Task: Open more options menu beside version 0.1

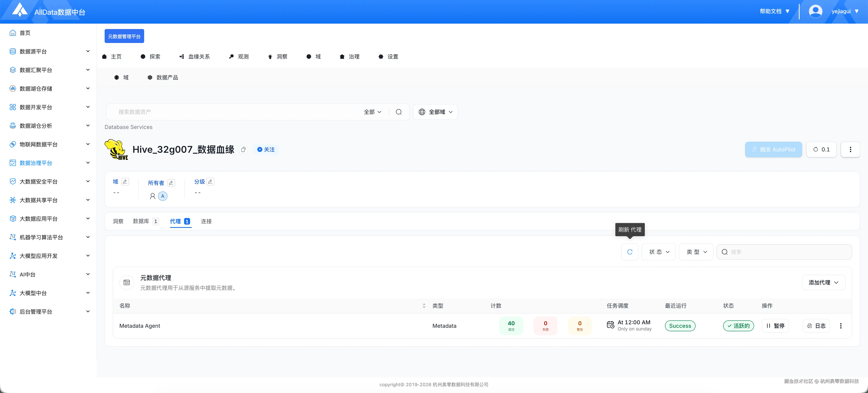Action: [851, 149]
